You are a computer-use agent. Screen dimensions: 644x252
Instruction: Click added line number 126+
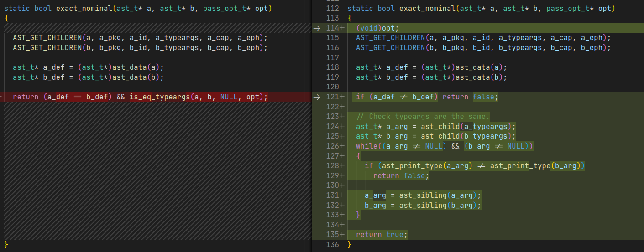pos(335,146)
